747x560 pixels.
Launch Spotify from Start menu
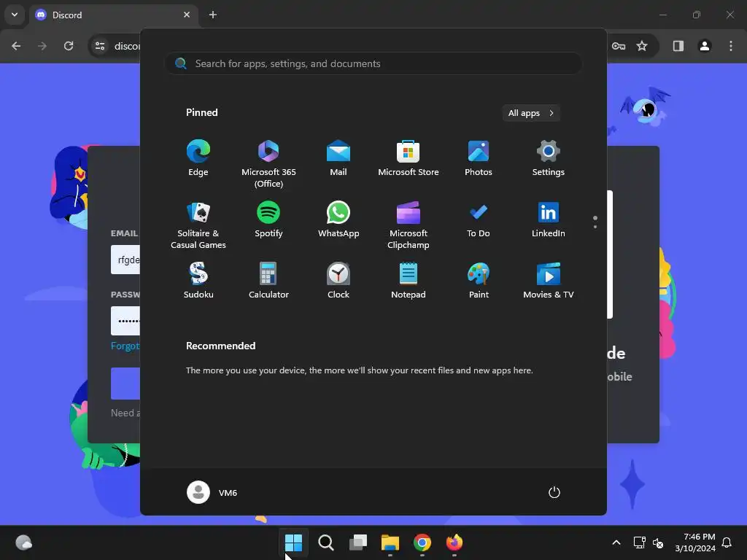coord(268,219)
